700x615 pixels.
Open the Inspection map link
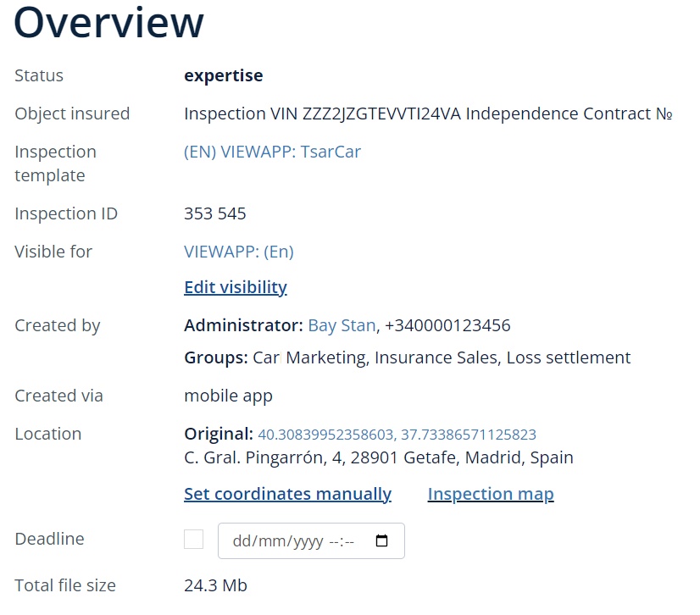[491, 494]
